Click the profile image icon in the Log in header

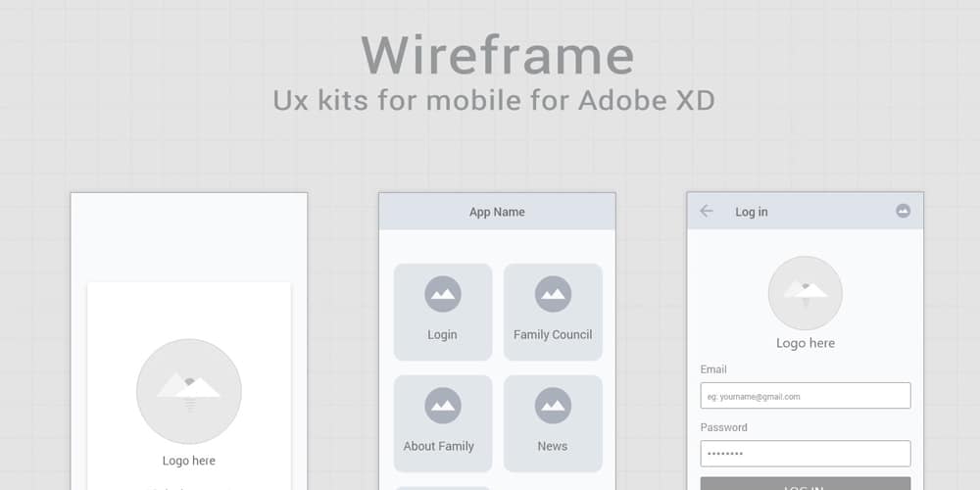(x=903, y=211)
